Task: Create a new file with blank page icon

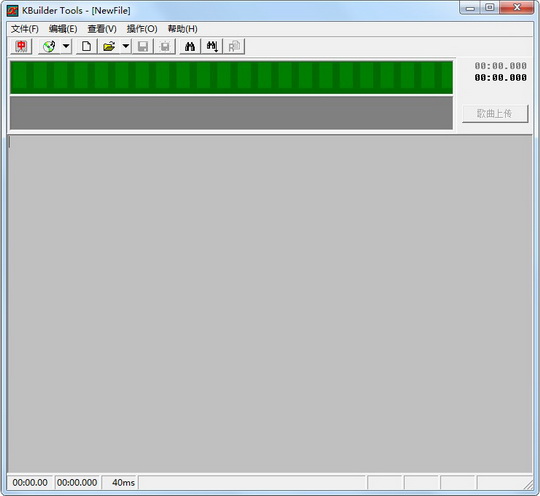Action: 86,46
